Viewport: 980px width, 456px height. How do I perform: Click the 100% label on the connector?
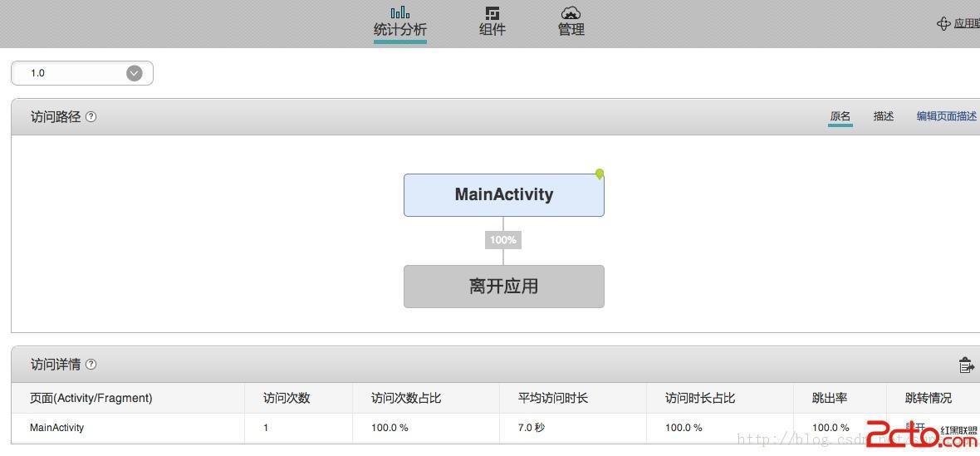pos(503,240)
